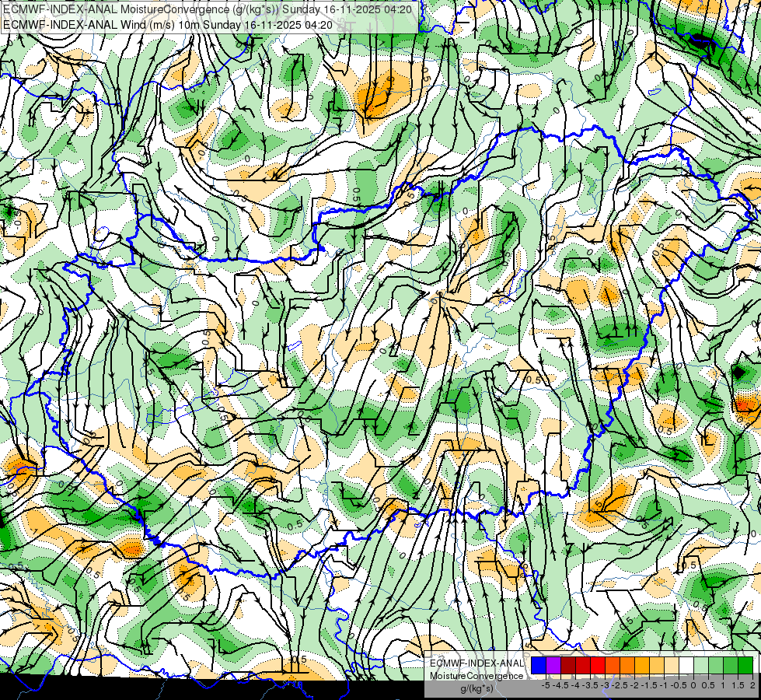This screenshot has width=761, height=700.
Task: Click the darkest green legend swatch (1.5 to 2)
Action: (x=745, y=665)
